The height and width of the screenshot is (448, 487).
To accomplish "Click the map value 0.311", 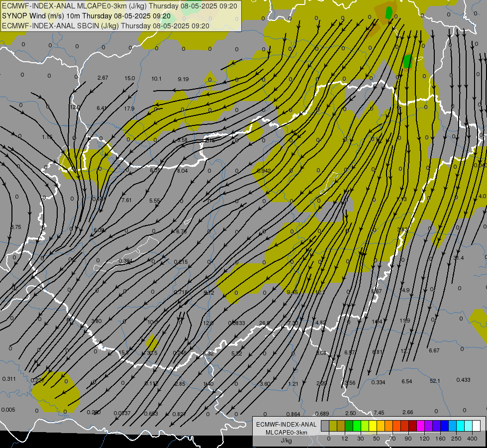I will (8, 379).
